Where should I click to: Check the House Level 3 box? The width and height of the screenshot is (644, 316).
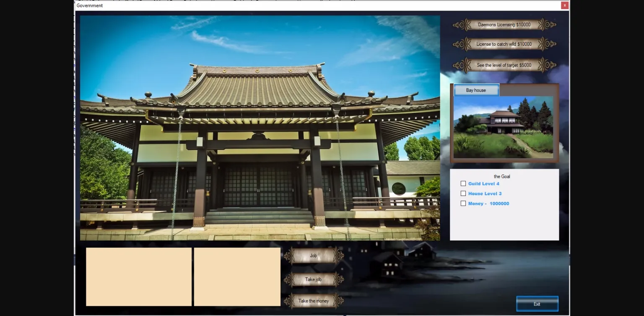[x=463, y=193]
